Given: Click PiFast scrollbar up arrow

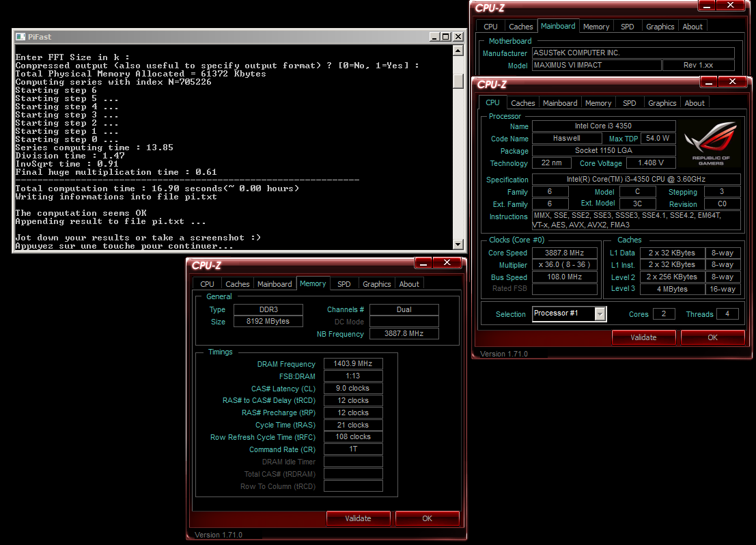Looking at the screenshot, I should click(x=458, y=50).
